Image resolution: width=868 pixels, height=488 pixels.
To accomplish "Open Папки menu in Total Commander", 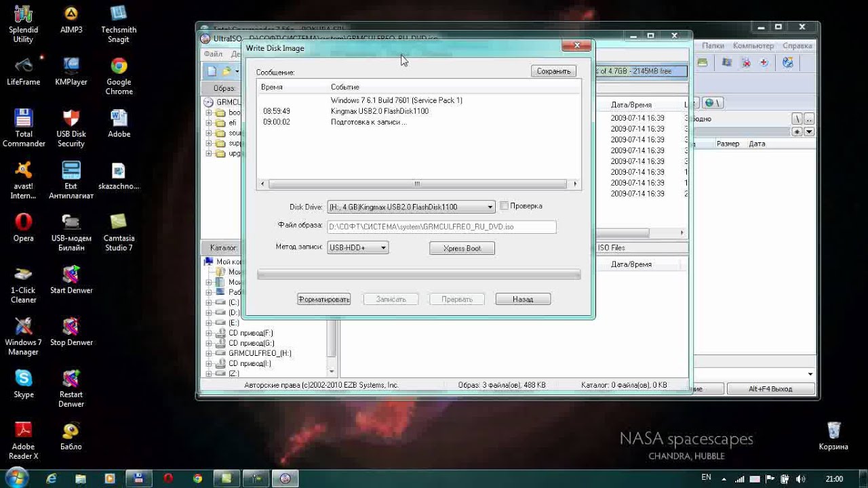I will point(713,46).
